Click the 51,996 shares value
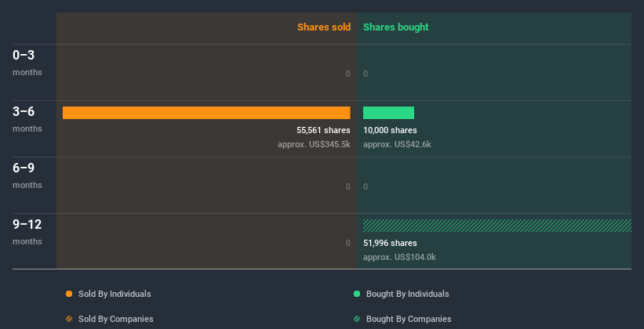The image size is (644, 329). pos(390,243)
